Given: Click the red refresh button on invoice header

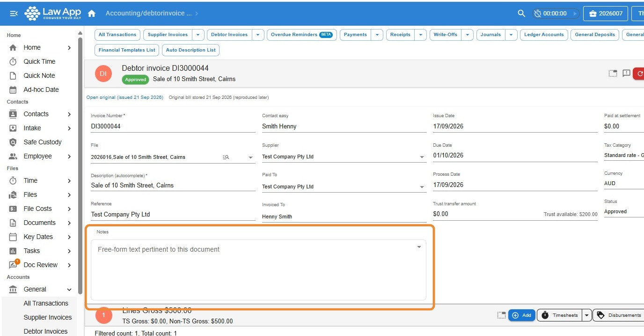Looking at the screenshot, I should [x=639, y=74].
